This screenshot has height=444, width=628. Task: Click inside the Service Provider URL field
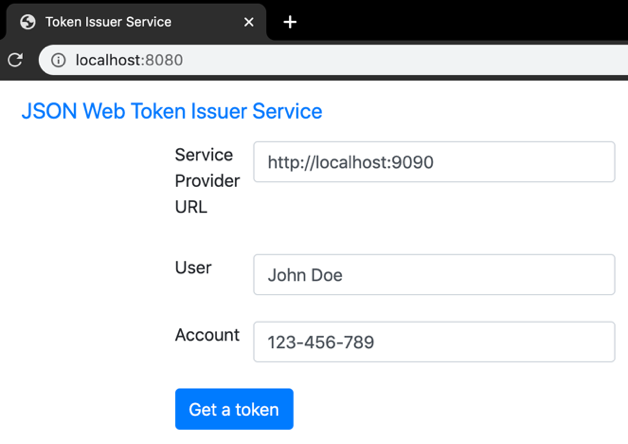coord(434,162)
